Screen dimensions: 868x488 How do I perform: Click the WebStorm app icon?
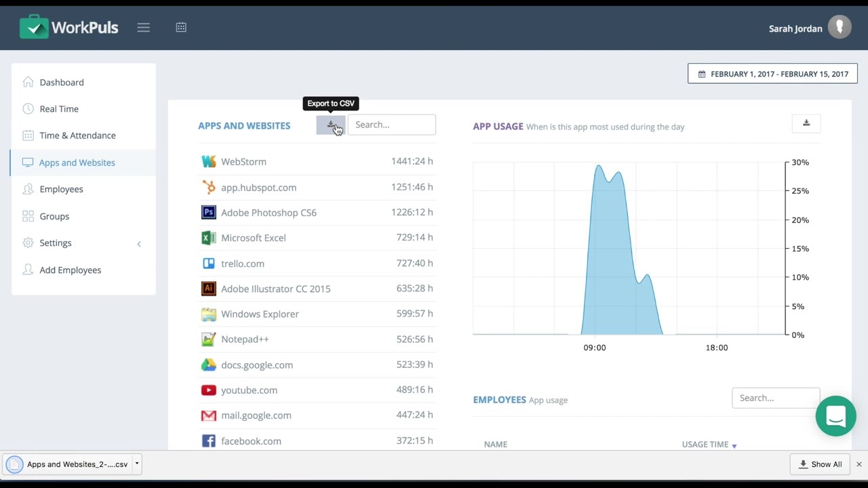[x=209, y=161]
